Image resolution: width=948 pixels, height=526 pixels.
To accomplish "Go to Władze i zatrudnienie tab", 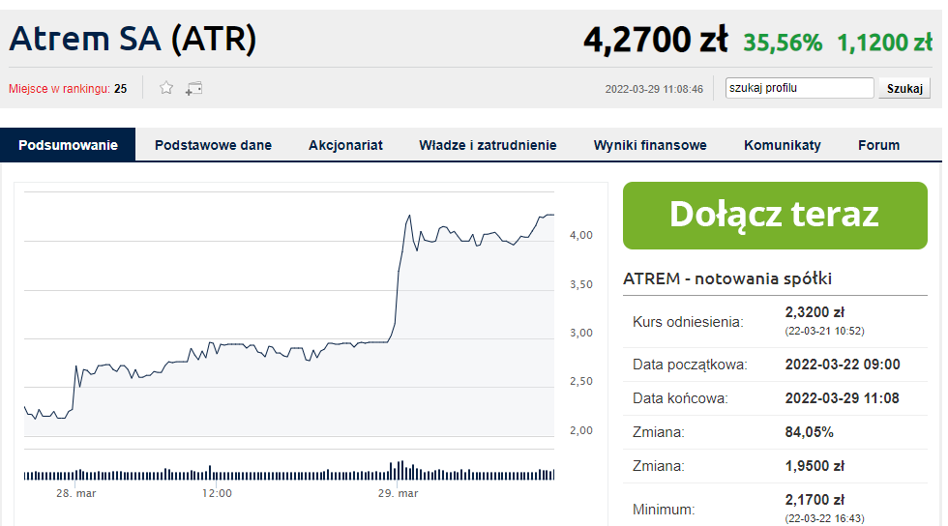I will tap(488, 145).
